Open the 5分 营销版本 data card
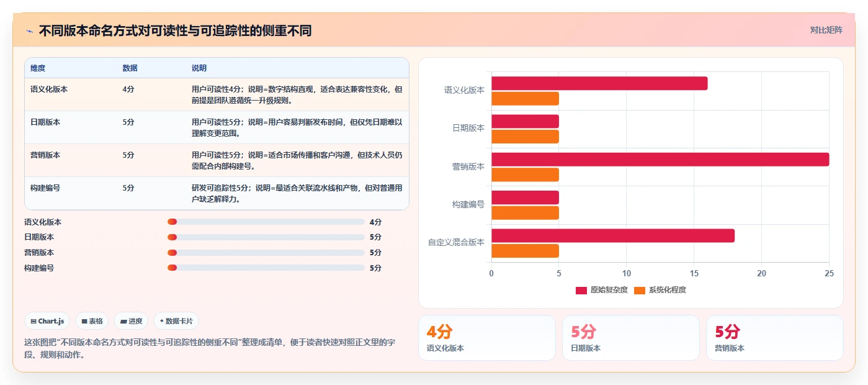 [x=775, y=338]
